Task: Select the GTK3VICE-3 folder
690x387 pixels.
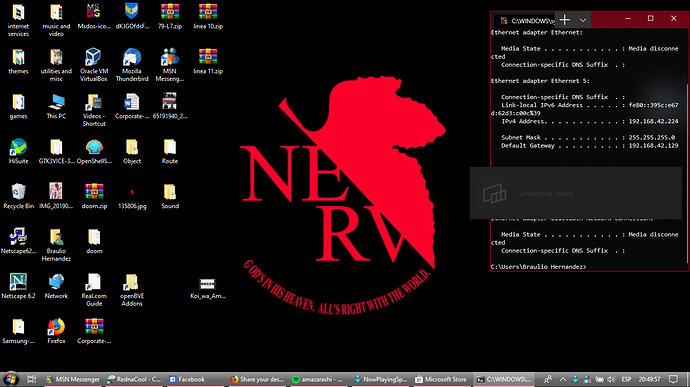Action: (x=56, y=151)
